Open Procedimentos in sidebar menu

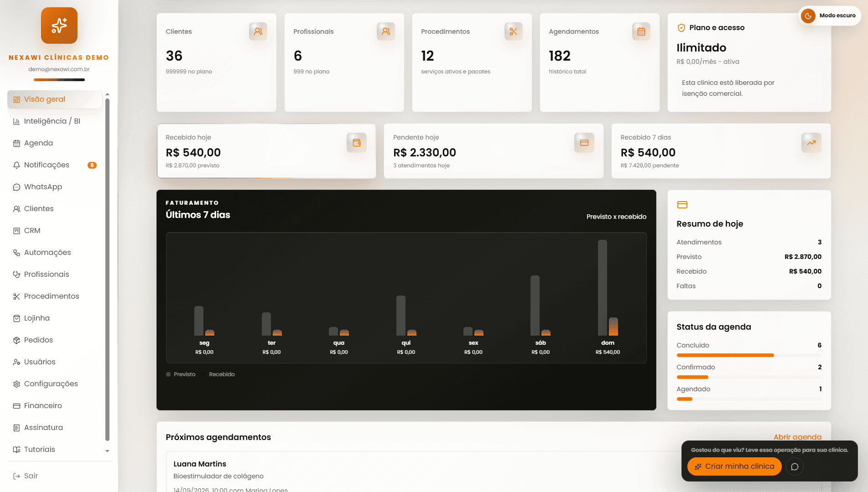pos(55,296)
